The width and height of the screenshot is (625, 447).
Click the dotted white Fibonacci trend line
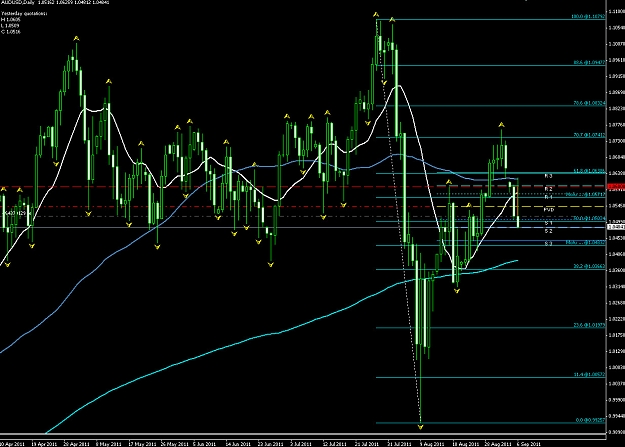point(399,223)
